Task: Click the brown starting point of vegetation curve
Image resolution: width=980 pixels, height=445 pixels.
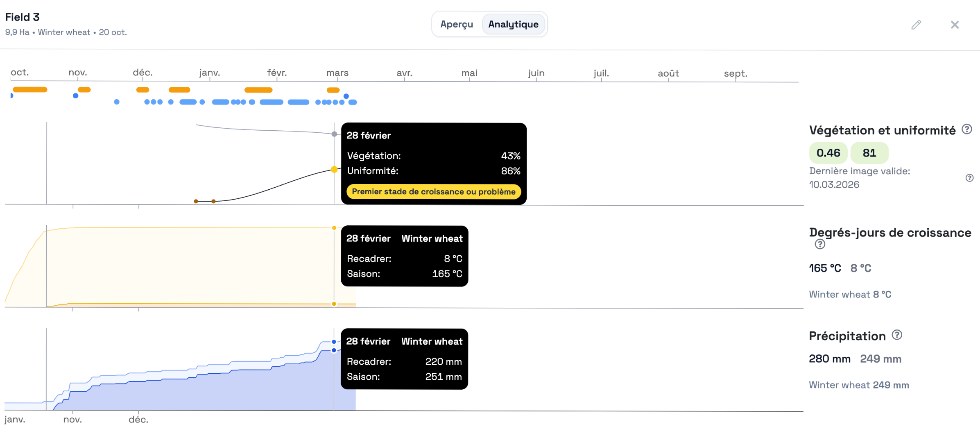Action: click(x=196, y=201)
